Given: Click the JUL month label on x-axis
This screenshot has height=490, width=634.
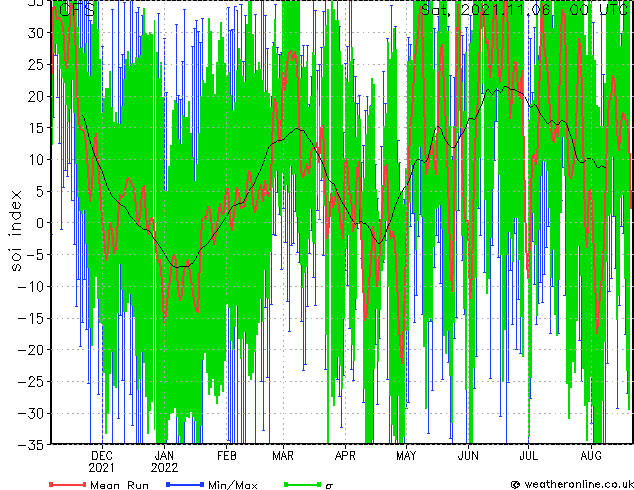Looking at the screenshot, I should [528, 456].
